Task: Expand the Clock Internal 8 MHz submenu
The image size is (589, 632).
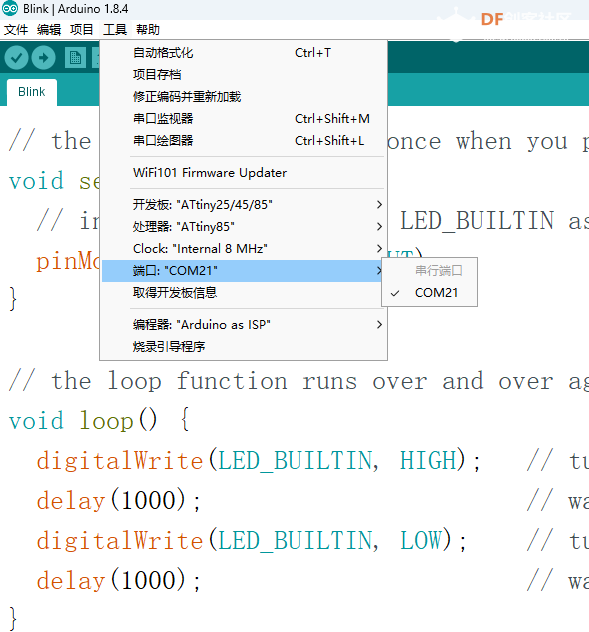Action: 244,249
